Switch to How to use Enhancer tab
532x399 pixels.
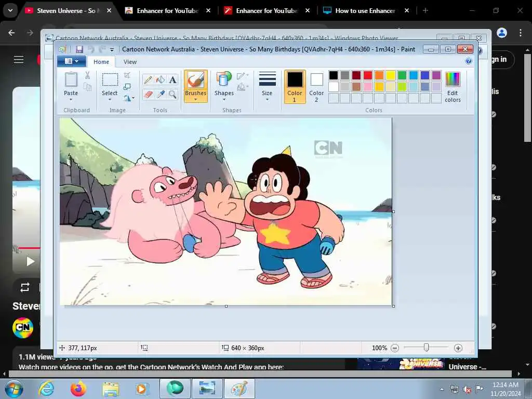coord(365,10)
